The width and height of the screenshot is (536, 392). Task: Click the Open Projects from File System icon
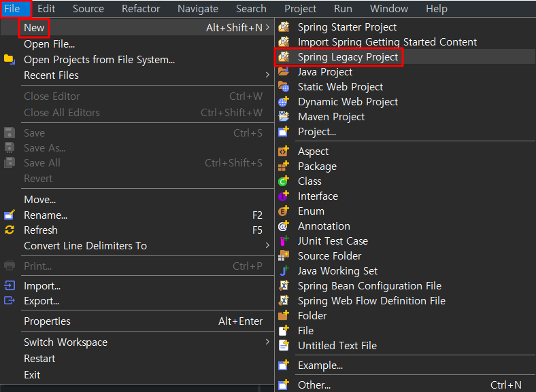(x=10, y=59)
